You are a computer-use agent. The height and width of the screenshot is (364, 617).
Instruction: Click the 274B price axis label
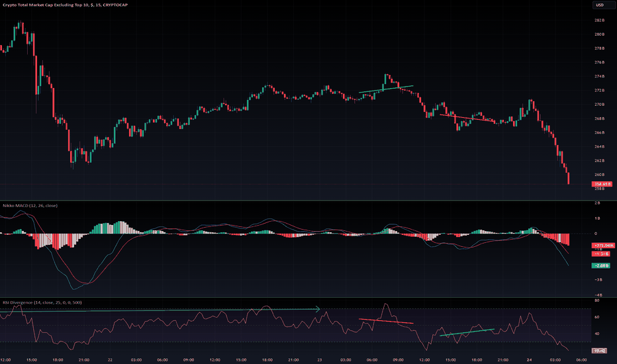599,76
